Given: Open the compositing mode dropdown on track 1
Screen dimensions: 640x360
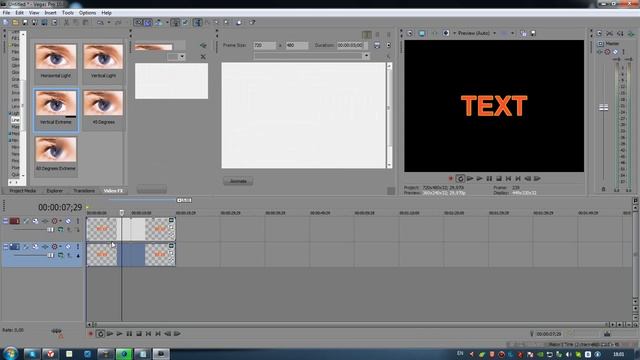Looking at the screenshot, I should coord(60,230).
